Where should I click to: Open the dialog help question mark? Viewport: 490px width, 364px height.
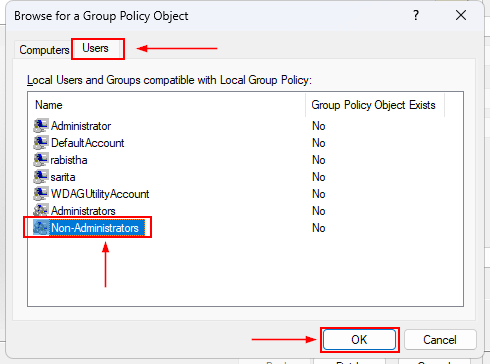(416, 15)
